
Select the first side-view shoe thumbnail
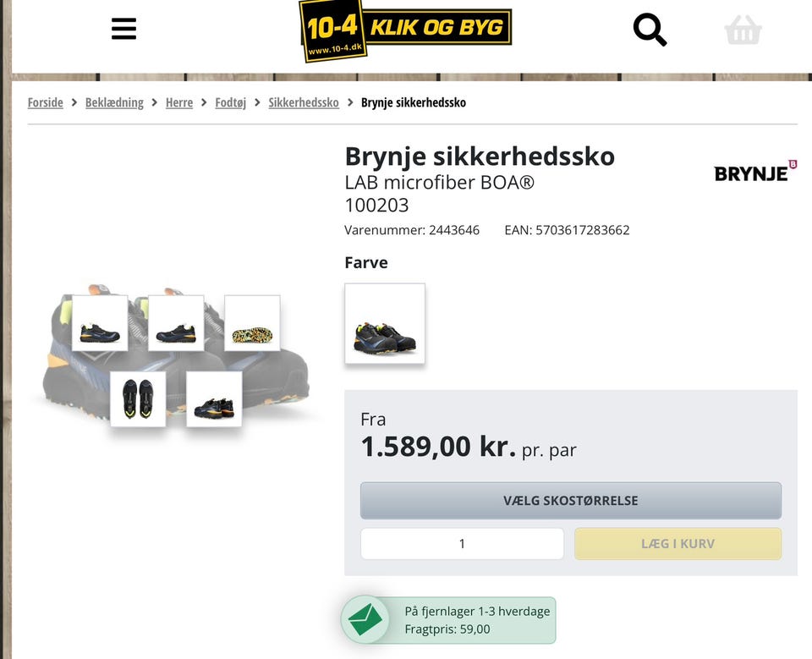[100, 323]
